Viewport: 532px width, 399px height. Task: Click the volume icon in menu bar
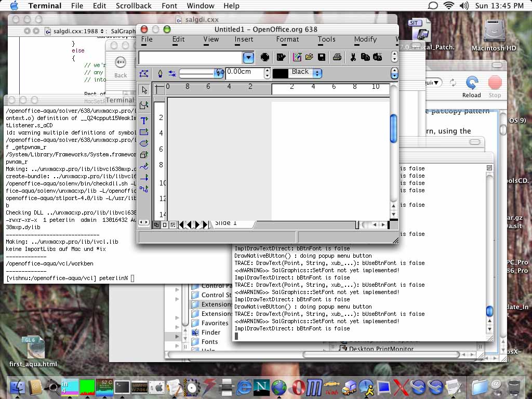[x=464, y=5]
